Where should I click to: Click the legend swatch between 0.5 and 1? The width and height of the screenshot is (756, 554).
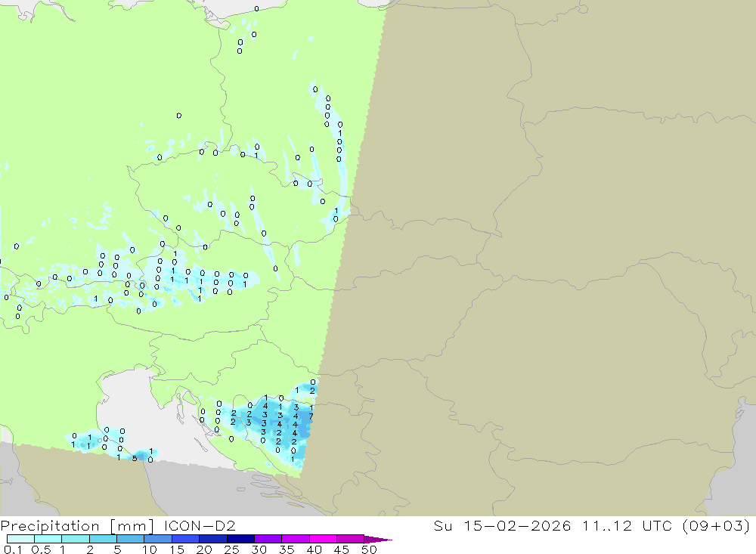[48, 539]
